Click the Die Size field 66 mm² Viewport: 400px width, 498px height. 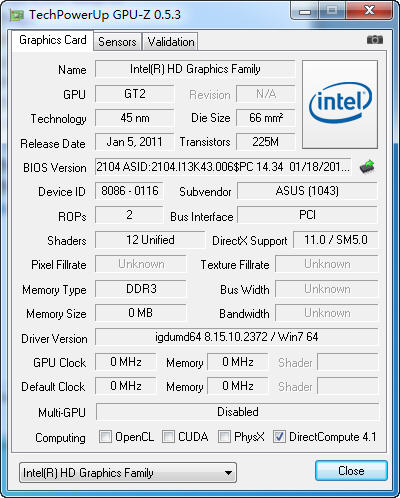[266, 118]
